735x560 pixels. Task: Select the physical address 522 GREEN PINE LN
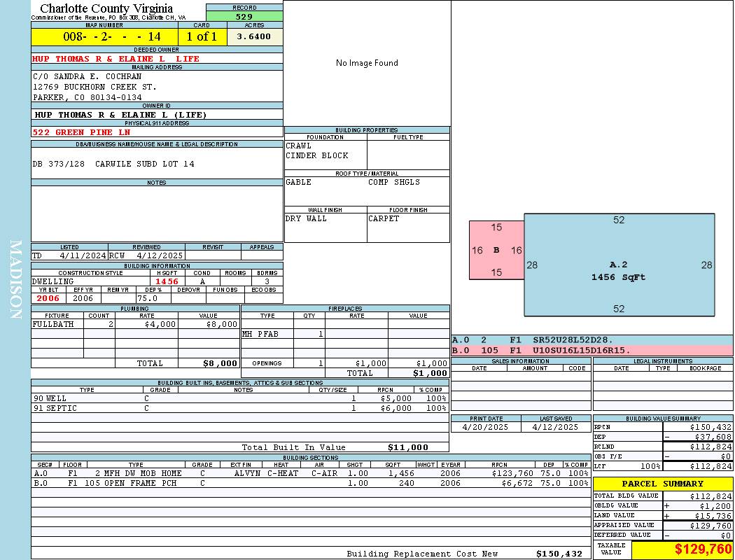point(81,132)
